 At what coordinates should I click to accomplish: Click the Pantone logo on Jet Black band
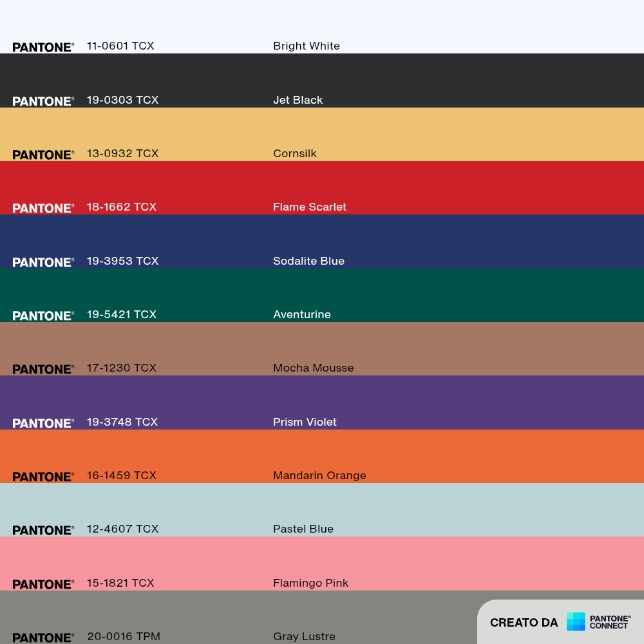coord(43,102)
